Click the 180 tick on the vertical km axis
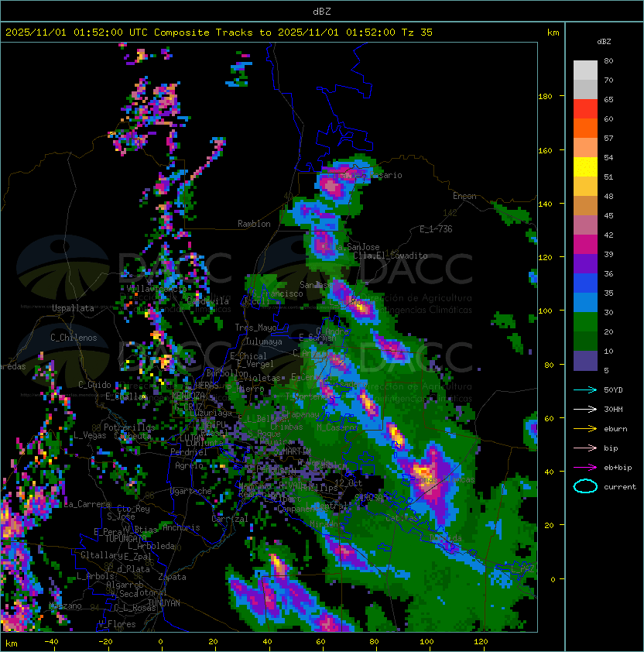The image size is (644, 652). [x=545, y=97]
